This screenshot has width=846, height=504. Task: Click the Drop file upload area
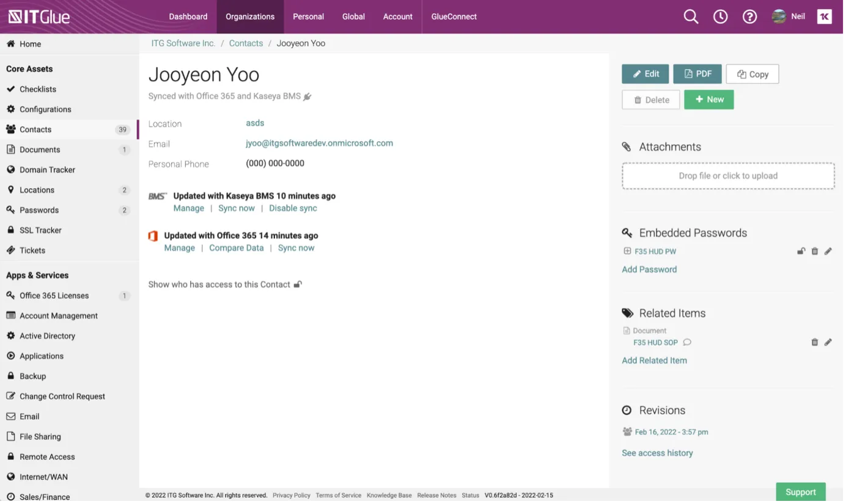tap(727, 176)
